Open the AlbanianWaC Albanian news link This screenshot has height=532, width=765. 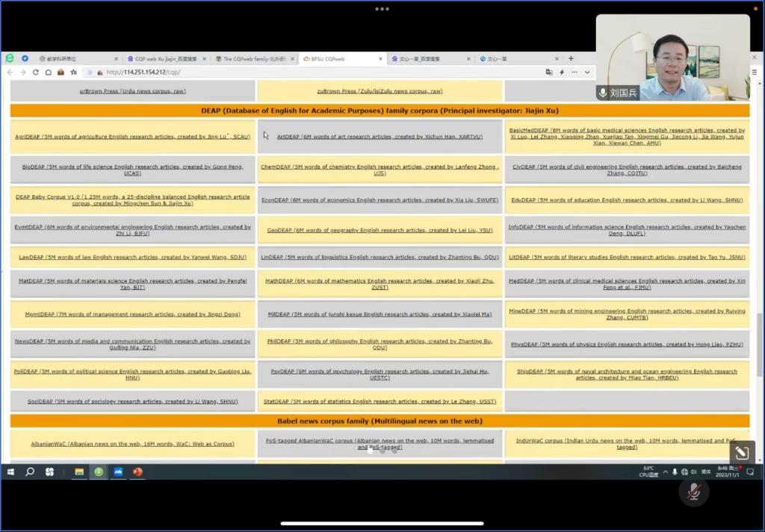tap(133, 444)
